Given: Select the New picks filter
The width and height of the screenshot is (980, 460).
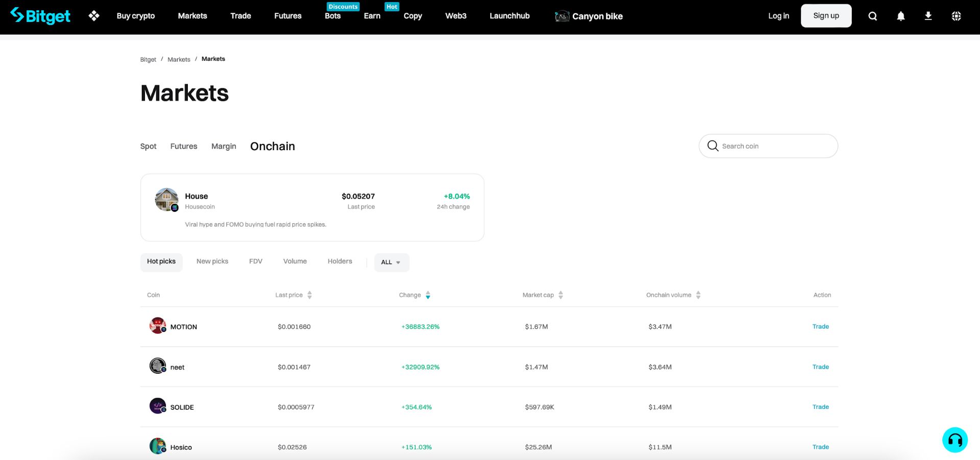Looking at the screenshot, I should [212, 261].
